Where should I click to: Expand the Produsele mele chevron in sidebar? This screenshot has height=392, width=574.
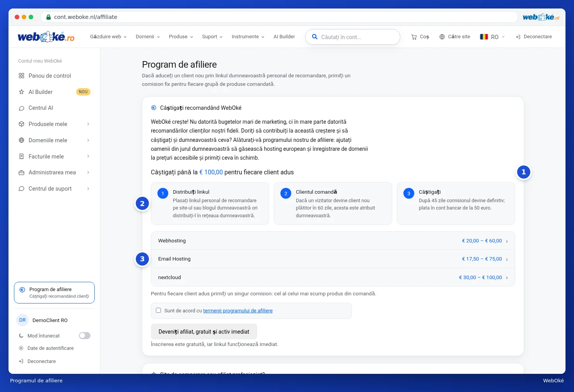88,124
